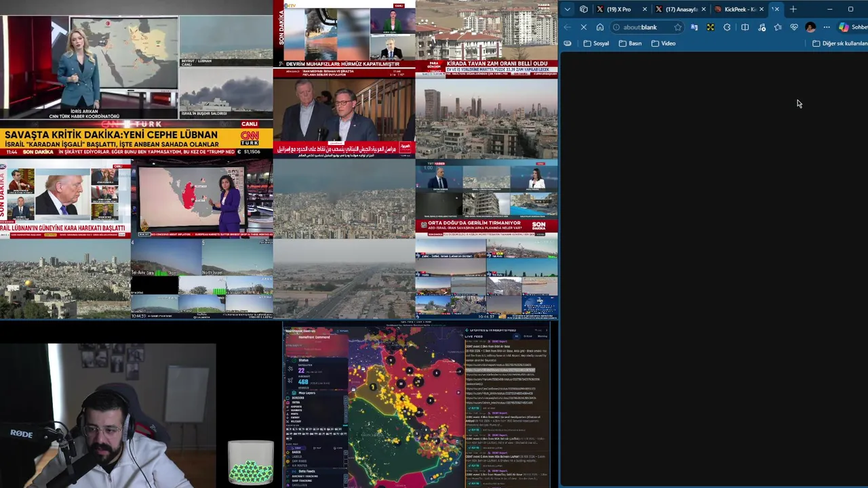
Task: Add this page to favorites with star
Action: (677, 27)
